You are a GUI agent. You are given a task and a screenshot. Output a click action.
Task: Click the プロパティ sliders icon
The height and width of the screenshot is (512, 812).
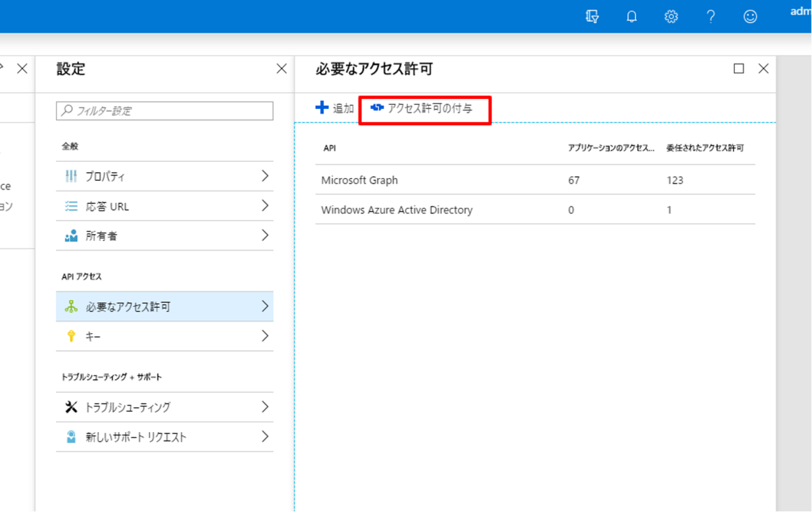71,177
